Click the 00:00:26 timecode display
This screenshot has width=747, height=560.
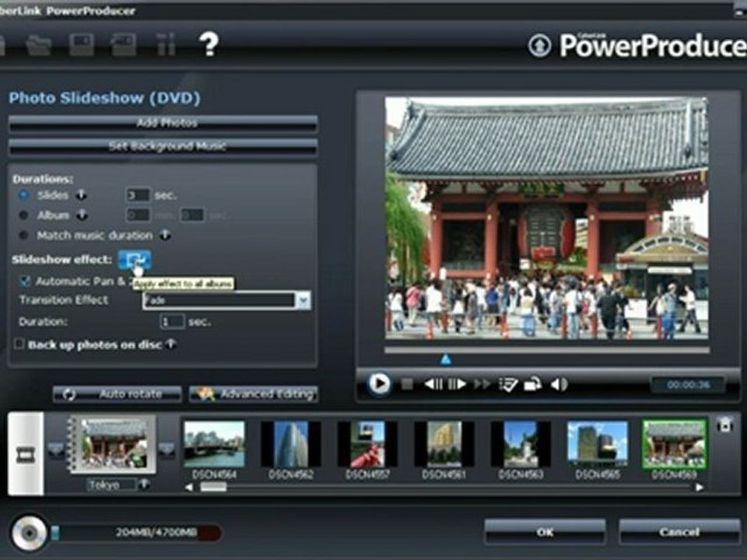(689, 385)
